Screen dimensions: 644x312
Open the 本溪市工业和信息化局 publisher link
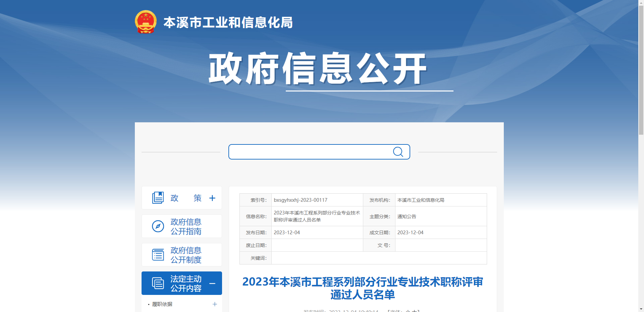(420, 200)
